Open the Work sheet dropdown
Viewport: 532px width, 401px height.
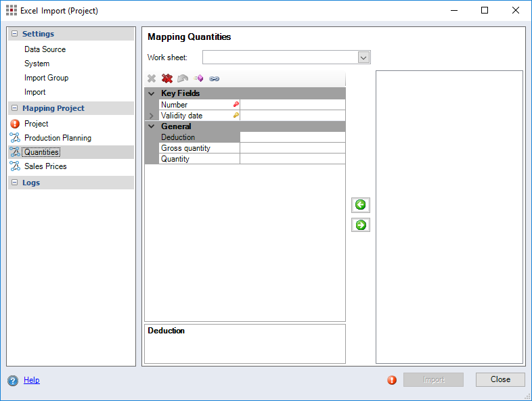[363, 57]
